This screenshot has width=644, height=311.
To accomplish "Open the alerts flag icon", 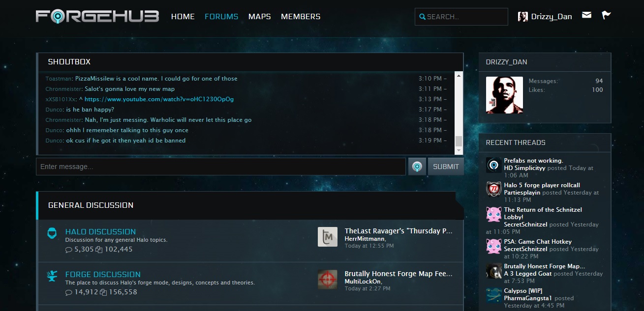I will coord(606,15).
